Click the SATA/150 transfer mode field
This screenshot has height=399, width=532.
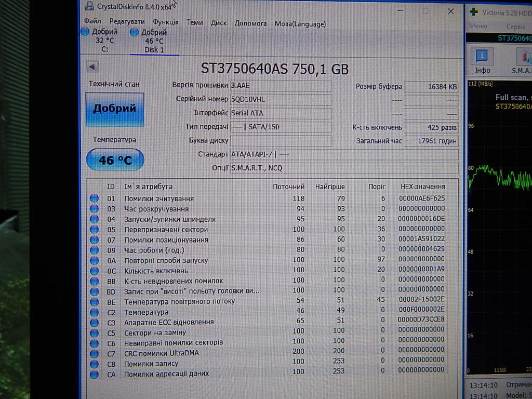pos(281,127)
